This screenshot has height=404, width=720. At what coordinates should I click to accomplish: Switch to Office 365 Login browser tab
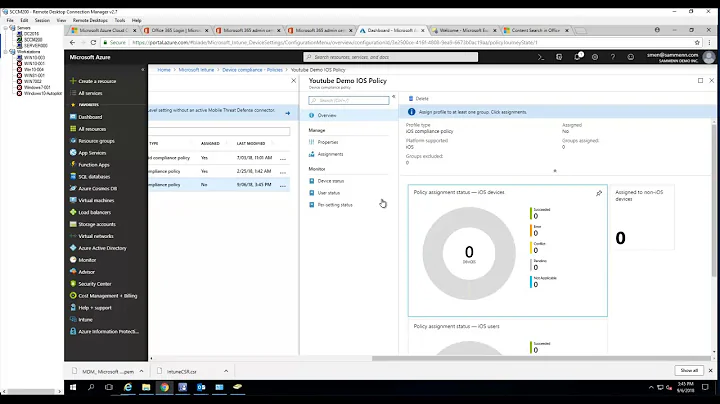(x=176, y=30)
